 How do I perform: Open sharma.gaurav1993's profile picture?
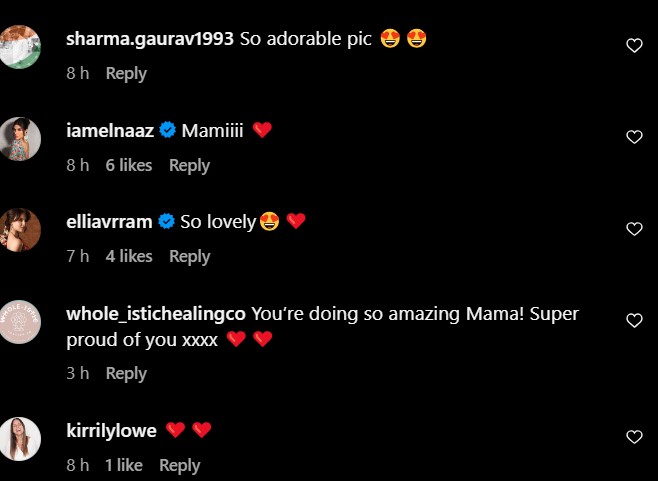(21, 47)
